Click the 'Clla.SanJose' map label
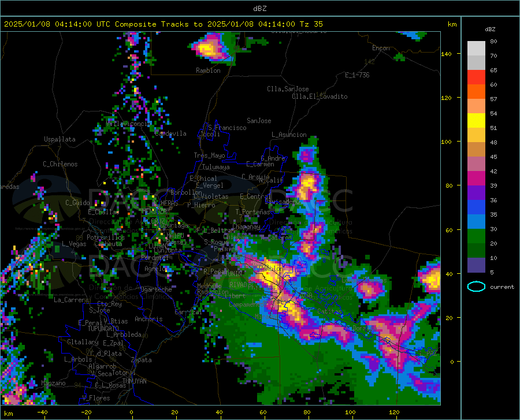Viewport: 520px width, 420px height. point(288,89)
